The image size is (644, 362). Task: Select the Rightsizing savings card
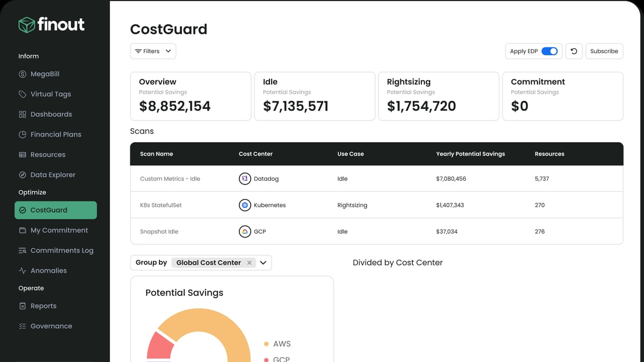pos(438,96)
